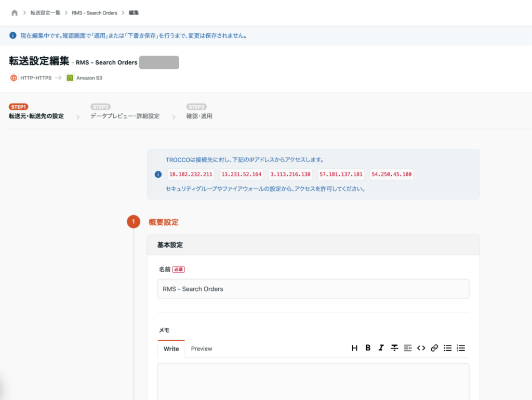The height and width of the screenshot is (400, 532).
Task: Click the IP address 18.182.232.211
Action: coord(191,175)
